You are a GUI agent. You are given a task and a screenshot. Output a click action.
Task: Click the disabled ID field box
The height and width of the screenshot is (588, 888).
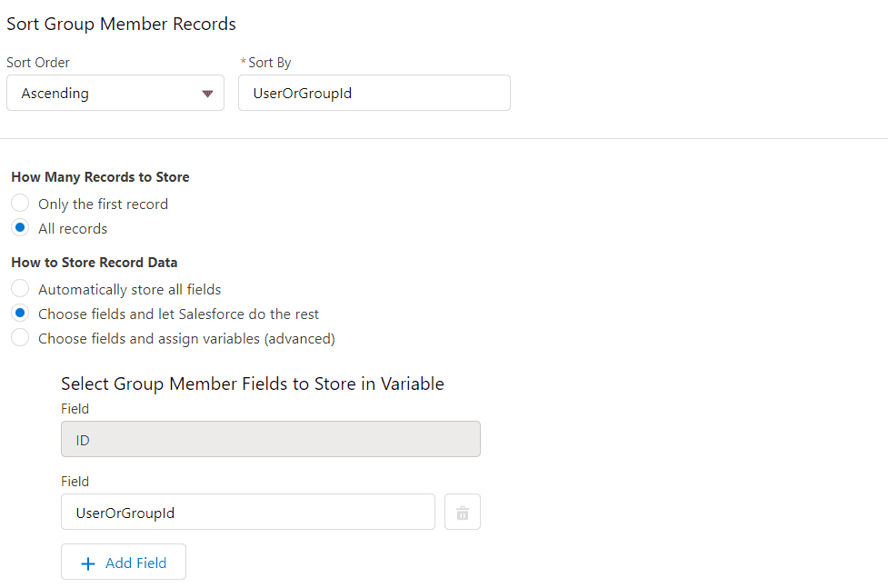pos(271,439)
